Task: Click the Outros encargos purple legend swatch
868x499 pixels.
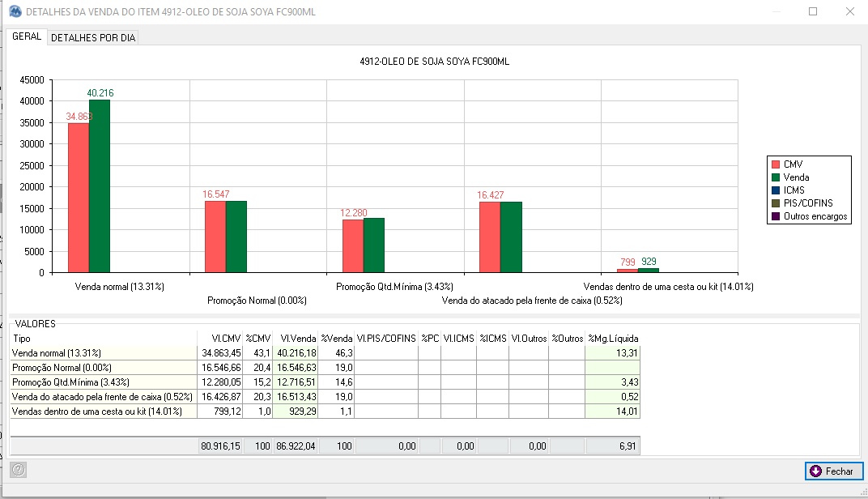Action: pyautogui.click(x=776, y=216)
